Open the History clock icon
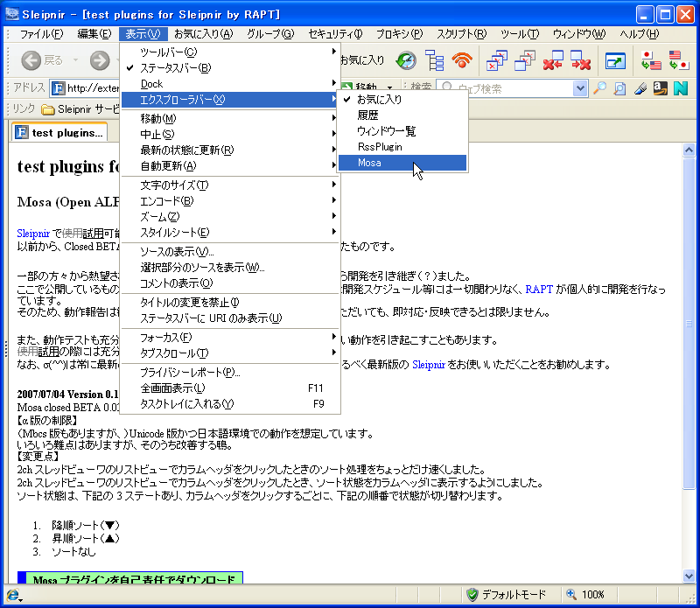 pos(406,60)
